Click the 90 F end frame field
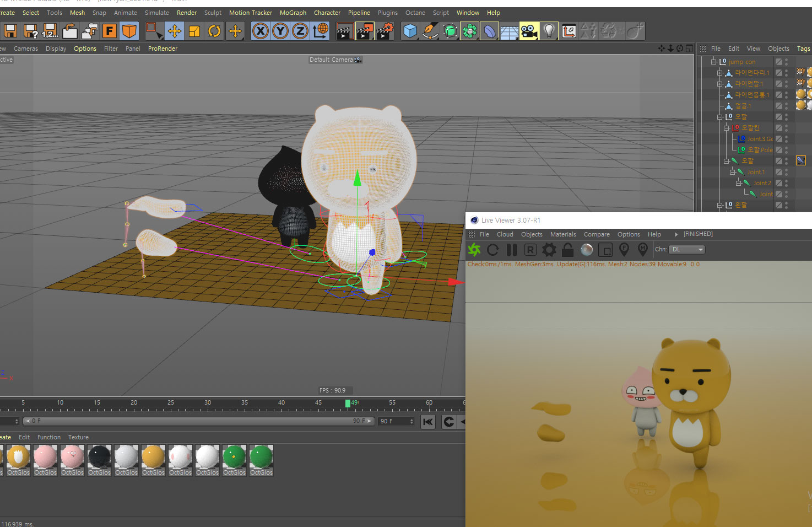 [396, 421]
